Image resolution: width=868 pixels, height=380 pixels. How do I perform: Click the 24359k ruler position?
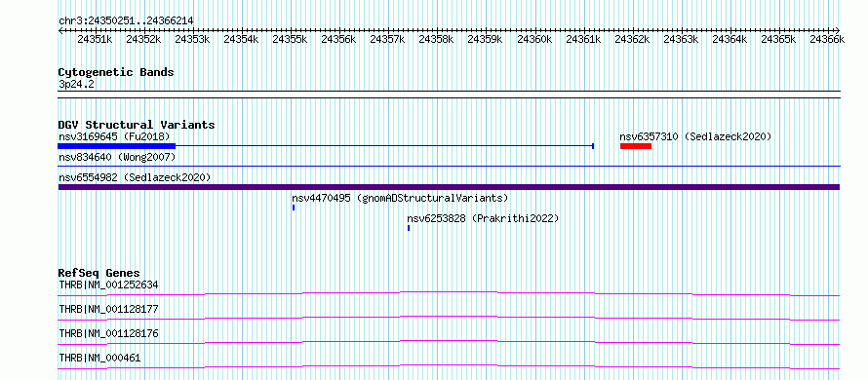pos(485,39)
